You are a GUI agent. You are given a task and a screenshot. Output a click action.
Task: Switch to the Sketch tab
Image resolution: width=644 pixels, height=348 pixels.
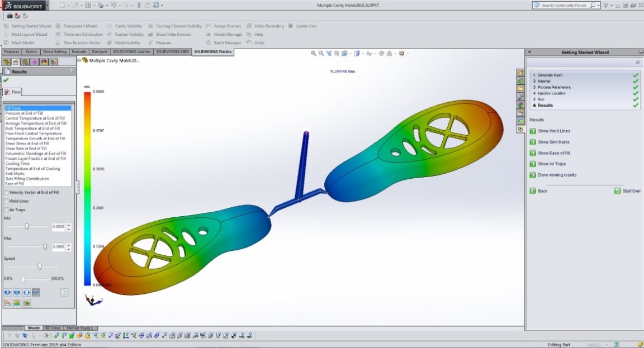(31, 52)
